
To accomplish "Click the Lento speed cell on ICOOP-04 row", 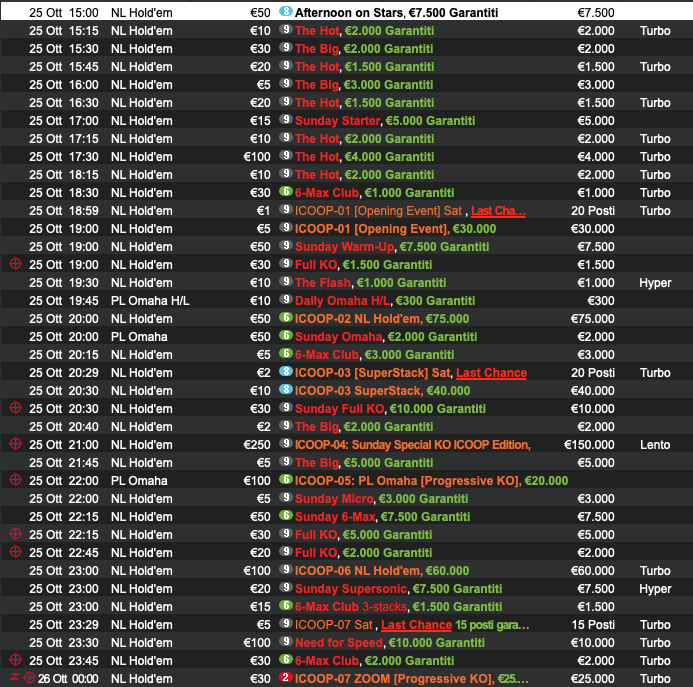I will tap(655, 445).
